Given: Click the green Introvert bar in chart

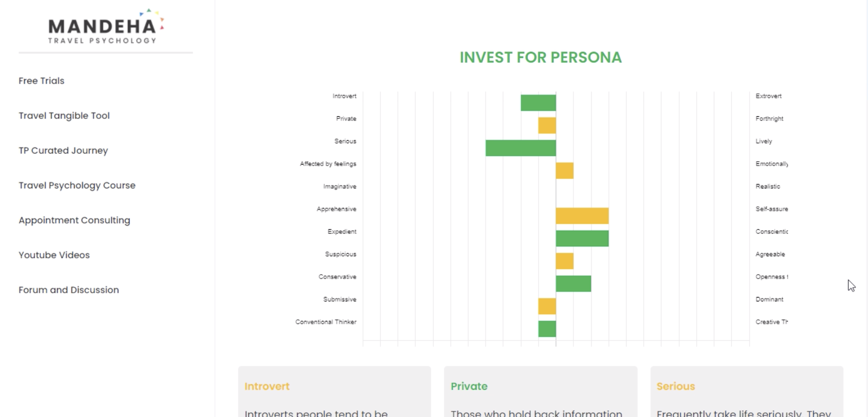Looking at the screenshot, I should tap(538, 103).
